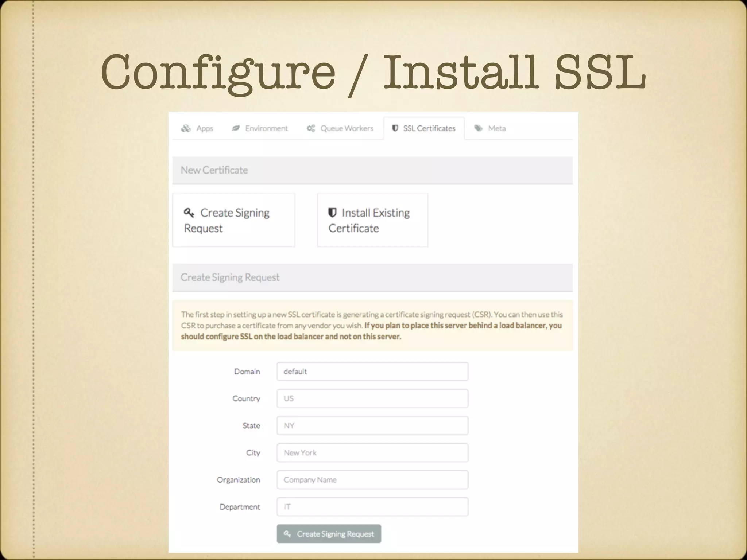747x560 pixels.
Task: Click the Domain field label
Action: [247, 372]
